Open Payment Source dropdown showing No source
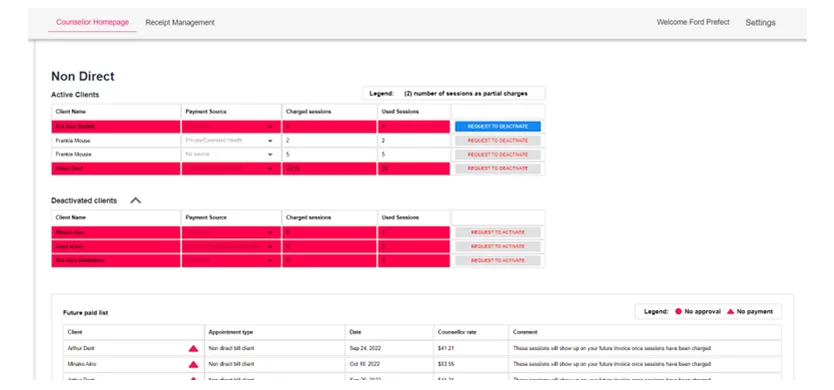Screen dimensions: 834x390 [231, 154]
